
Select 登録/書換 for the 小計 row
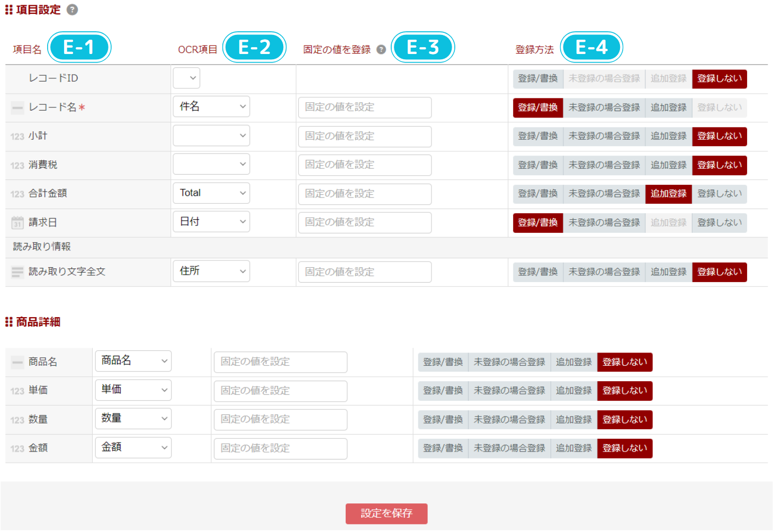coord(537,137)
